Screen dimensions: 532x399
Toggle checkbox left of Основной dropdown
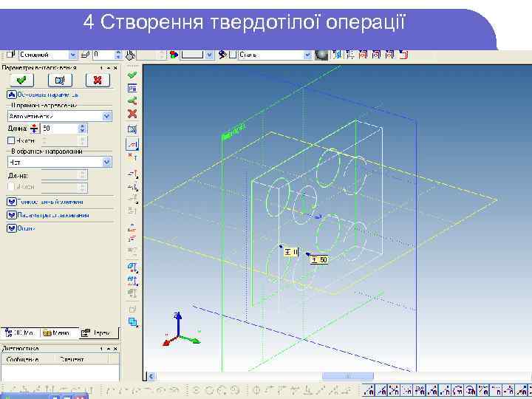pos(10,54)
